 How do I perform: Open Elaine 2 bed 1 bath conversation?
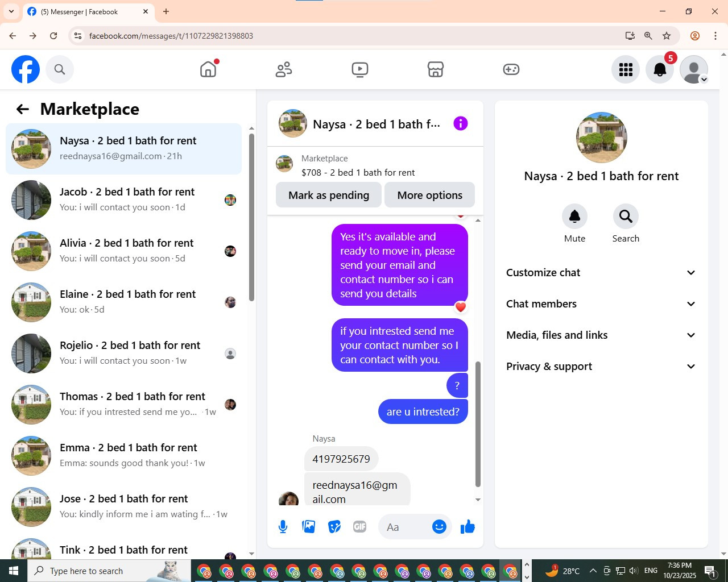(123, 302)
